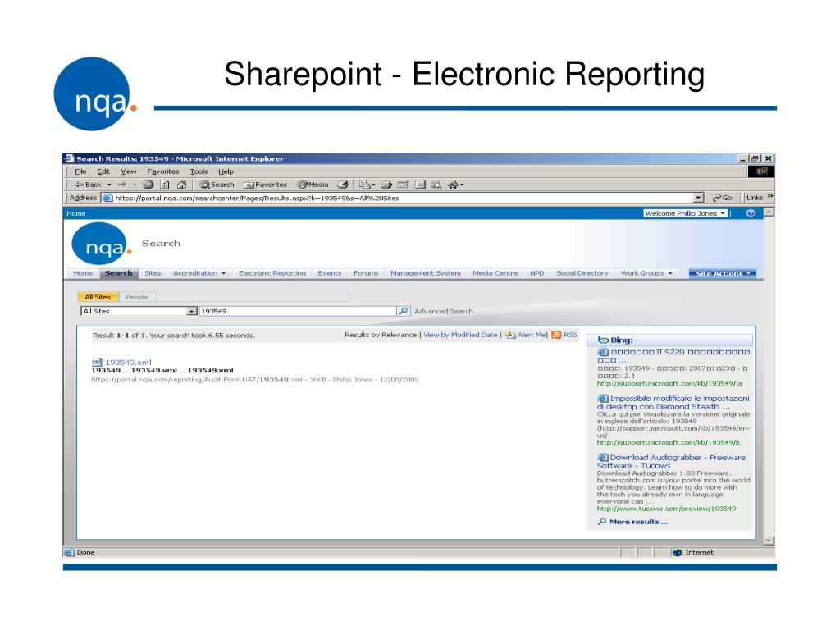This screenshot has height=630, width=840.
Task: Open the Help menu
Action: [x=226, y=171]
